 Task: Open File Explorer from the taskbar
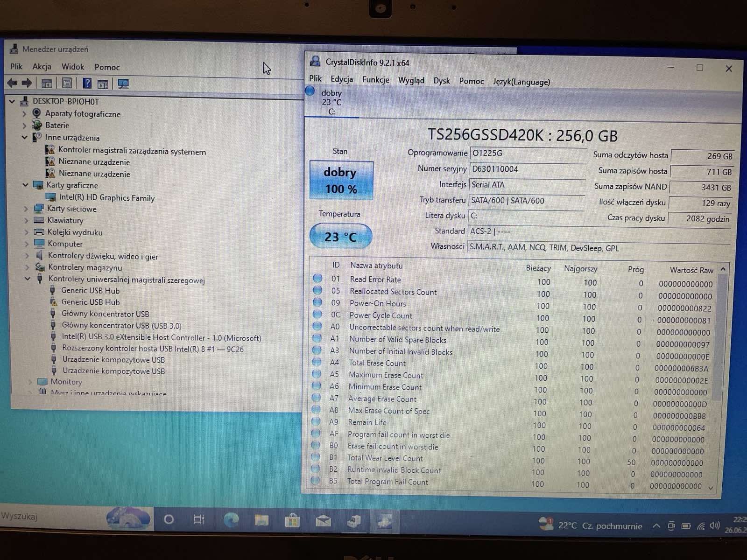click(x=261, y=520)
